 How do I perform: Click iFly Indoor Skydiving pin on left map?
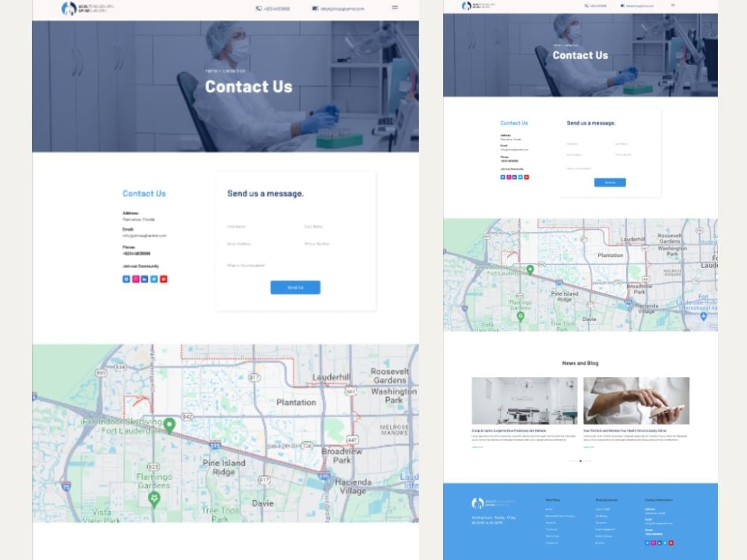tap(169, 426)
